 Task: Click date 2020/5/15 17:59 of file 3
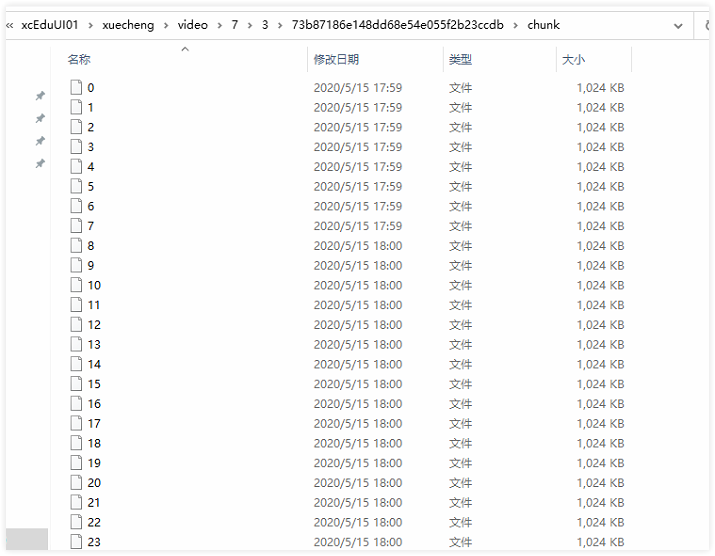[358, 147]
